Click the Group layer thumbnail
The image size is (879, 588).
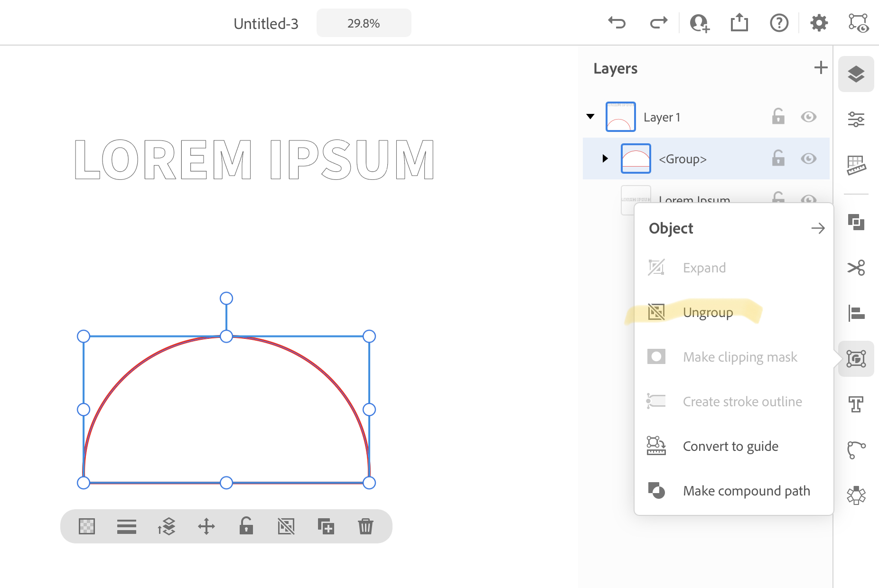coord(636,159)
